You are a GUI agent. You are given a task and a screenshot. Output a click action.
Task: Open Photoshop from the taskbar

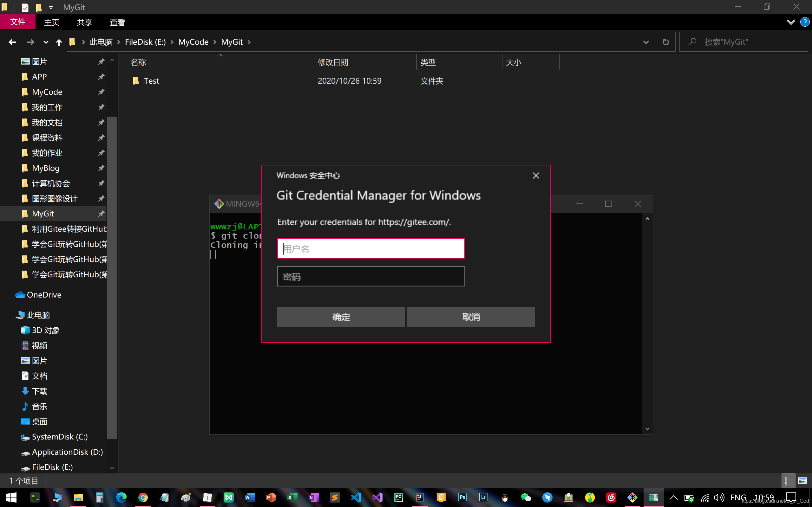(462, 497)
